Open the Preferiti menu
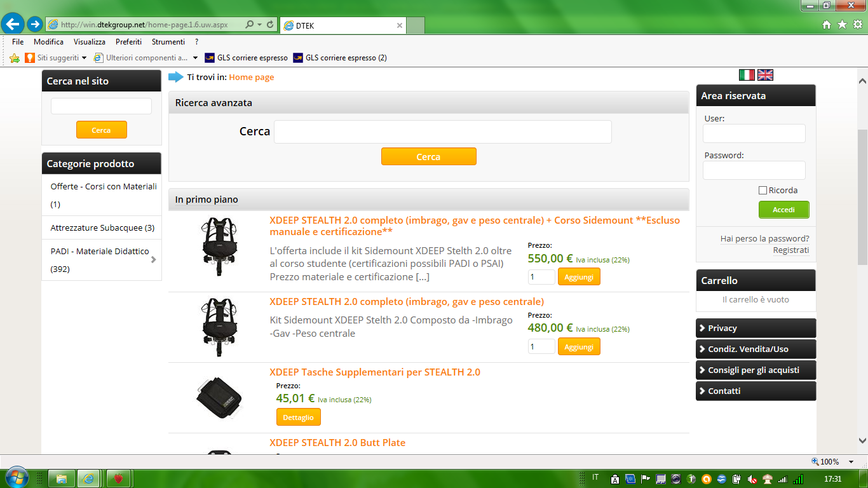 pyautogui.click(x=128, y=42)
